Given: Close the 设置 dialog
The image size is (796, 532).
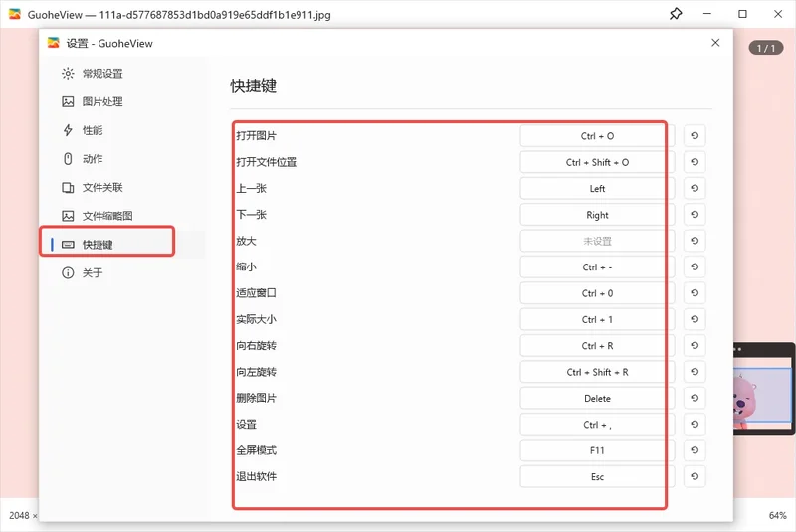Looking at the screenshot, I should pos(715,43).
